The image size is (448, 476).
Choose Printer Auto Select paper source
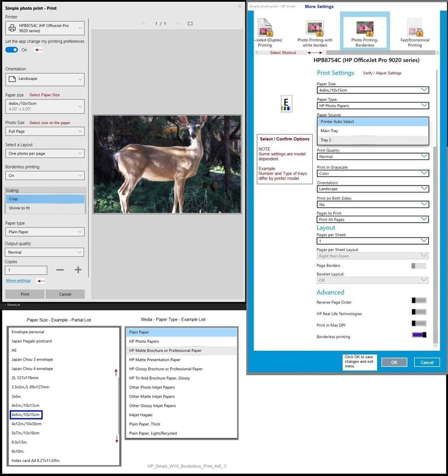pyautogui.click(x=373, y=121)
